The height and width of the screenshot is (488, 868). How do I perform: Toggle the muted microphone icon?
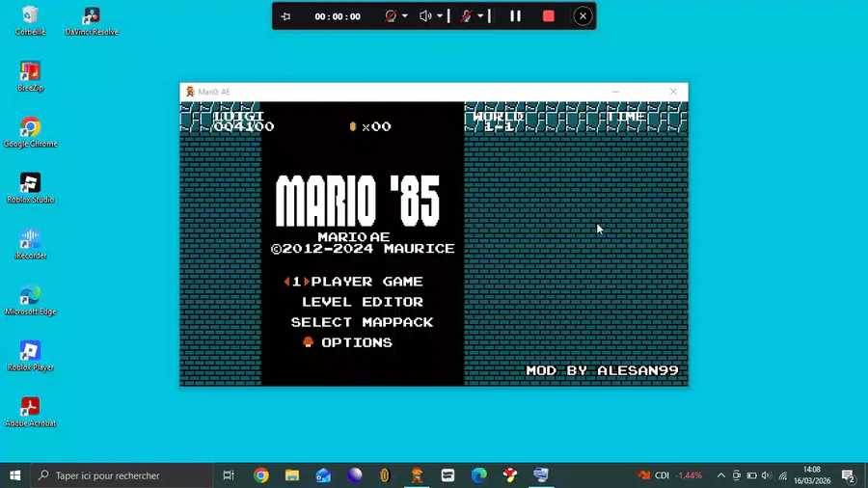point(466,16)
